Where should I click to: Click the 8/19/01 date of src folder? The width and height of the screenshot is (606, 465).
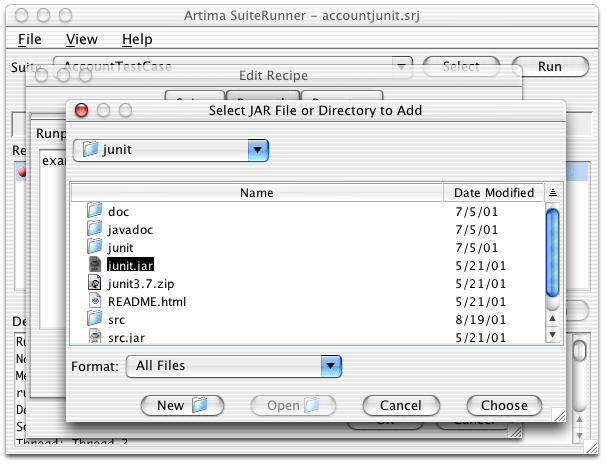pyautogui.click(x=480, y=320)
